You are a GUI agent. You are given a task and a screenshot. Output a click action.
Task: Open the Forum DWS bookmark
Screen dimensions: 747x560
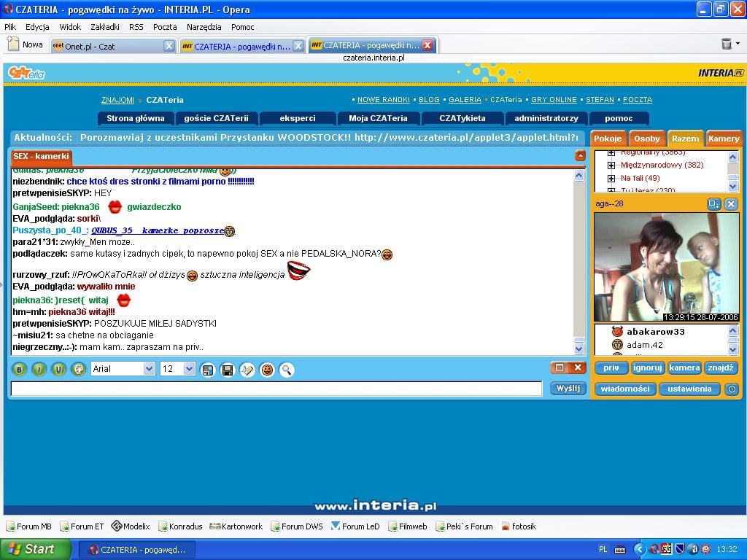point(297,526)
